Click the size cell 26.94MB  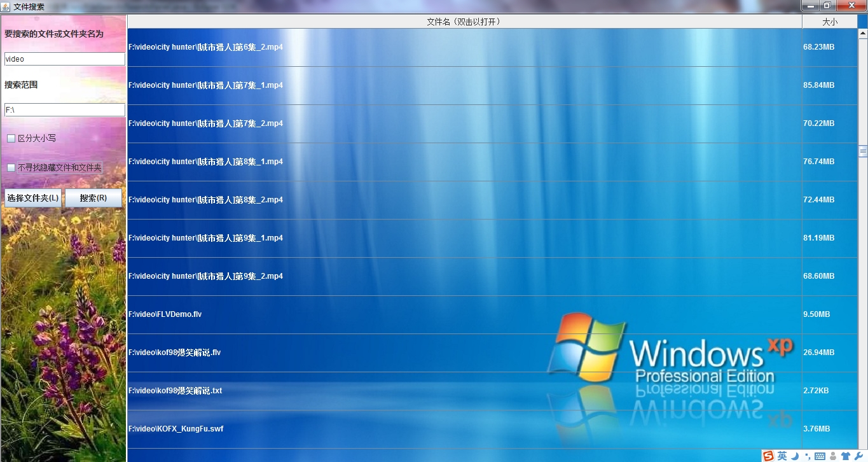click(830, 353)
